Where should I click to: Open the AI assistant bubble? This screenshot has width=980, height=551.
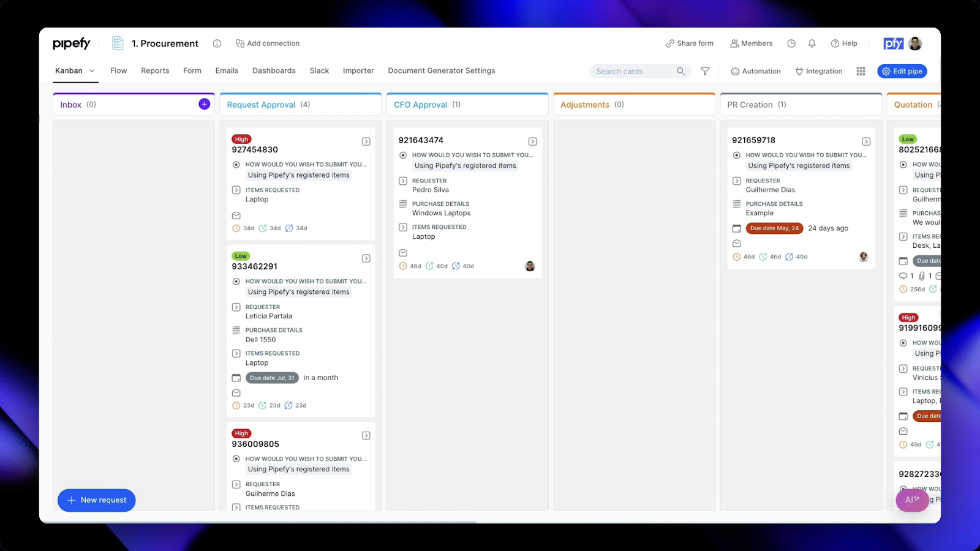tap(913, 500)
